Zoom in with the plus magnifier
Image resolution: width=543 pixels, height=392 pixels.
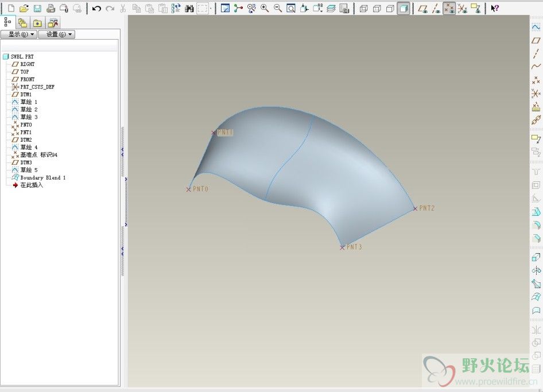265,8
